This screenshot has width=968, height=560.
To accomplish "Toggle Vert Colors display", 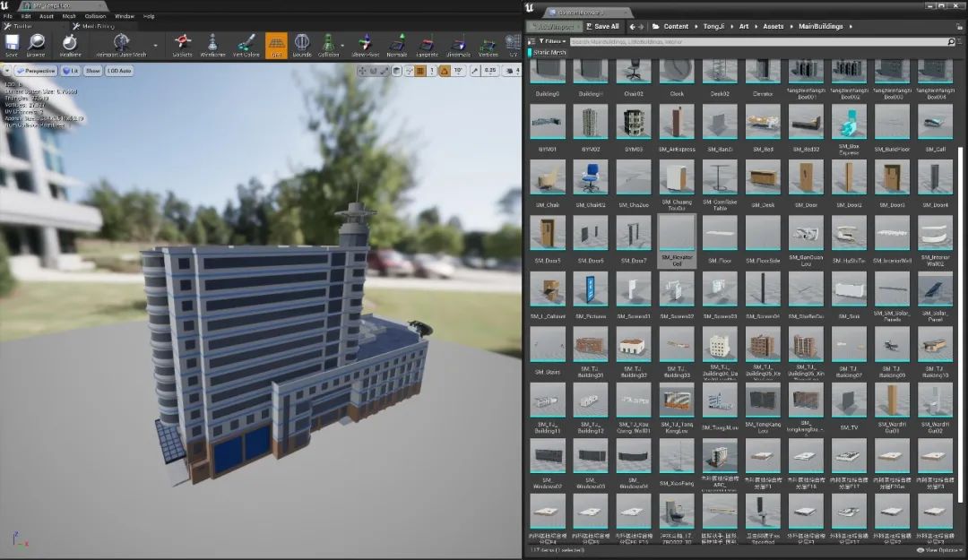I will pos(246,45).
